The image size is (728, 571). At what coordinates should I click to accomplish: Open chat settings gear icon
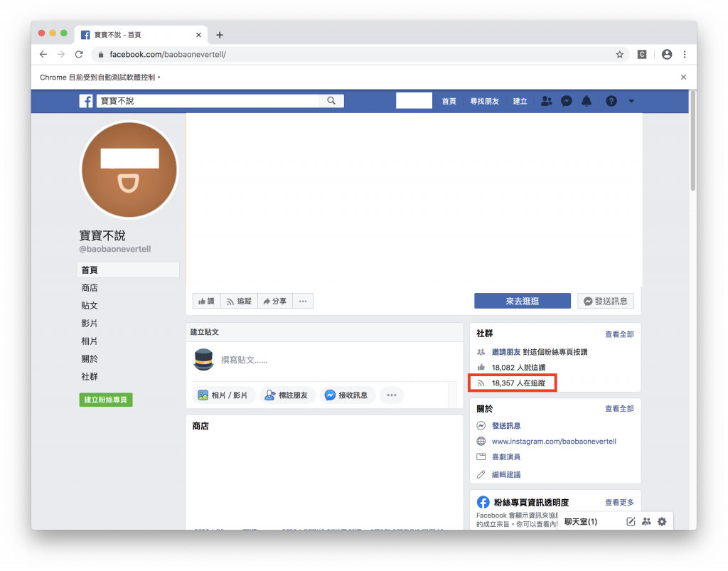[662, 521]
